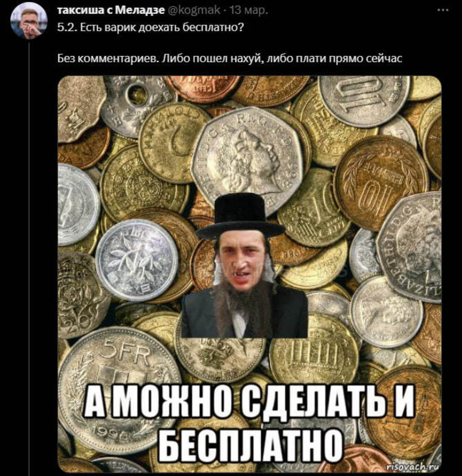Open profile via name таксиша с Меладзе
The height and width of the screenshot is (476, 462).
[x=111, y=11]
